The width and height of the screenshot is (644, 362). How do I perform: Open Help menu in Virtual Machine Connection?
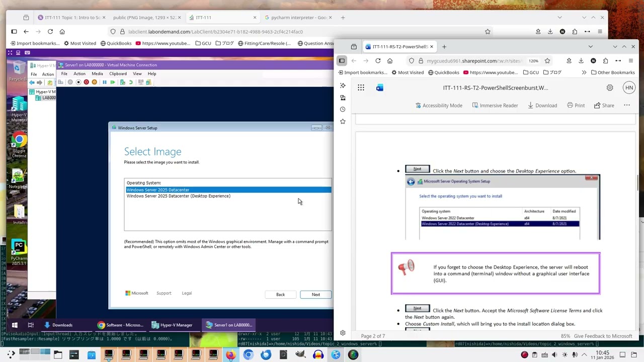pyautogui.click(x=151, y=74)
